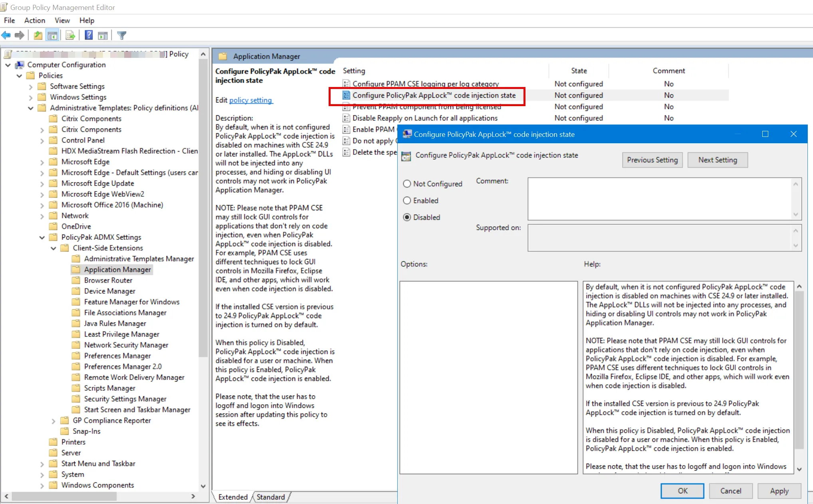Expand the GP Compliance Reporter node
Image resolution: width=813 pixels, height=504 pixels.
[54, 421]
